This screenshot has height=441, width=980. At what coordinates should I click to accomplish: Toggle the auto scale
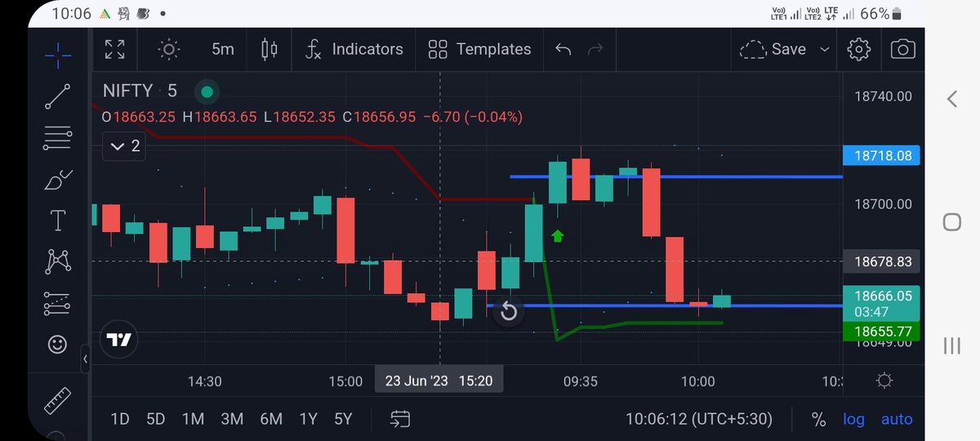pyautogui.click(x=897, y=419)
